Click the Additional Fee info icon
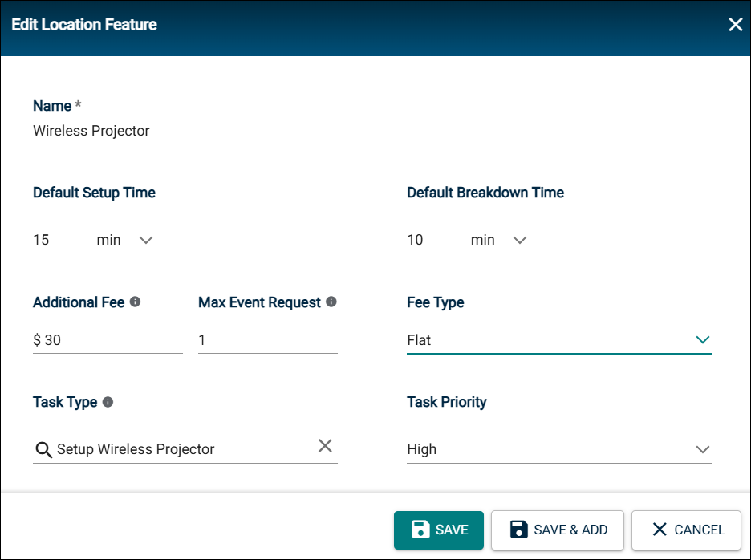This screenshot has width=751, height=560. tap(135, 302)
